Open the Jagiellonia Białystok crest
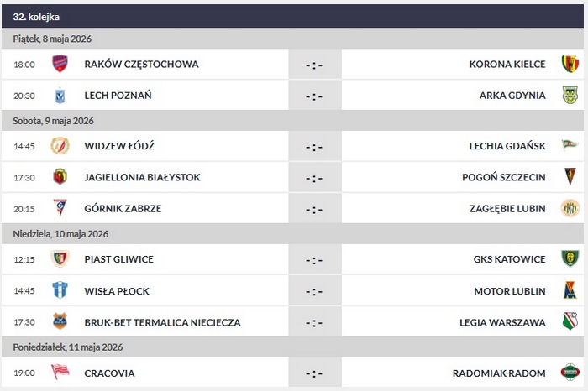Viewport: 588px width, 391px height. point(60,177)
